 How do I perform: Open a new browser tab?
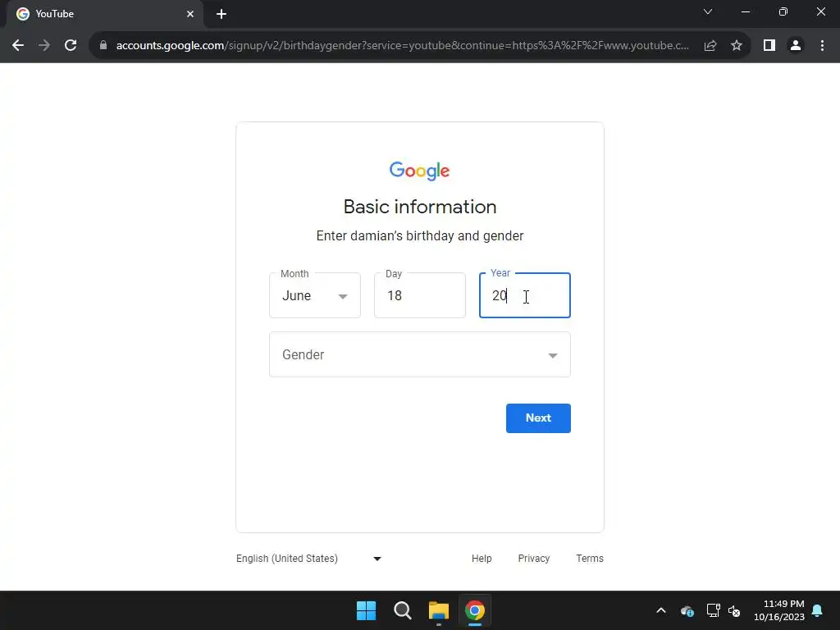[221, 14]
